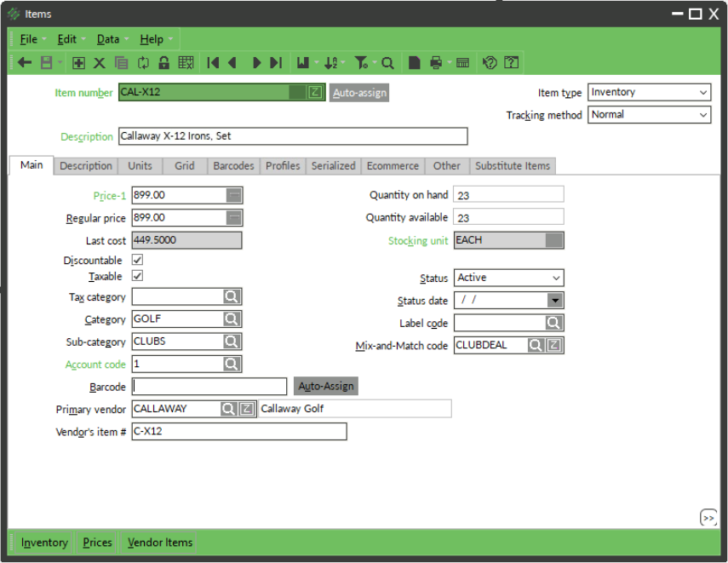
Task: Delete item using the X icon
Action: pyautogui.click(x=100, y=63)
